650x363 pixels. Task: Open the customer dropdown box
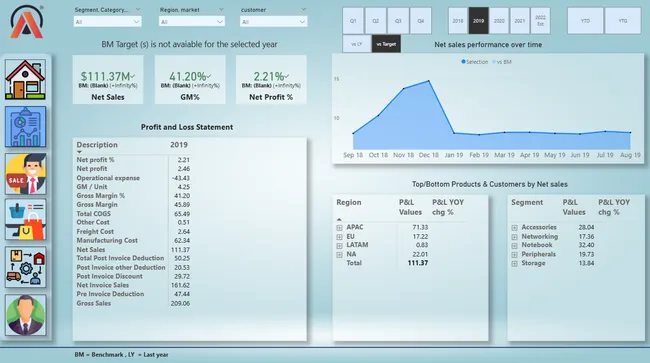point(274,22)
